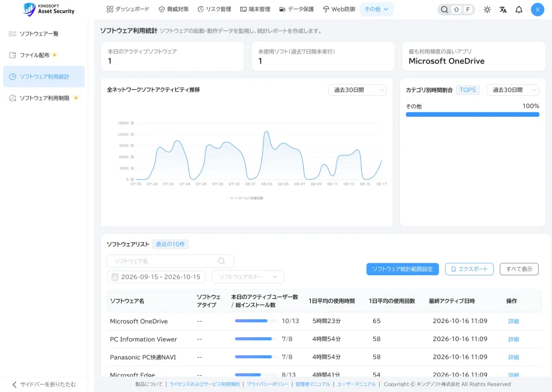Open the search icon in header
The height and width of the screenshot is (392, 552).
click(445, 9)
